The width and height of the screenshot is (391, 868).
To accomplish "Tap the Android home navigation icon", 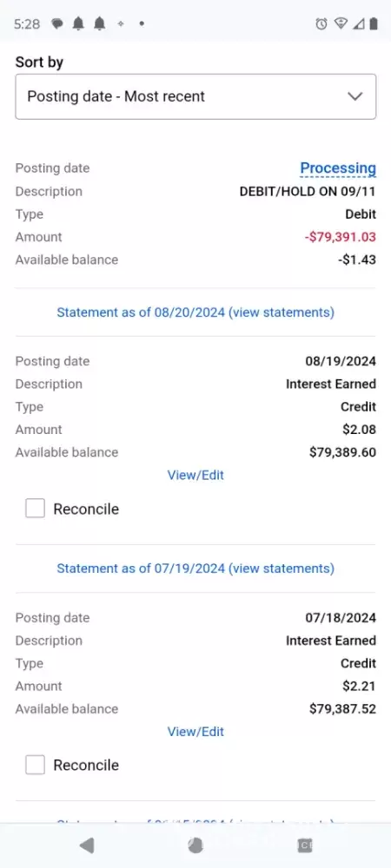I will (x=195, y=845).
